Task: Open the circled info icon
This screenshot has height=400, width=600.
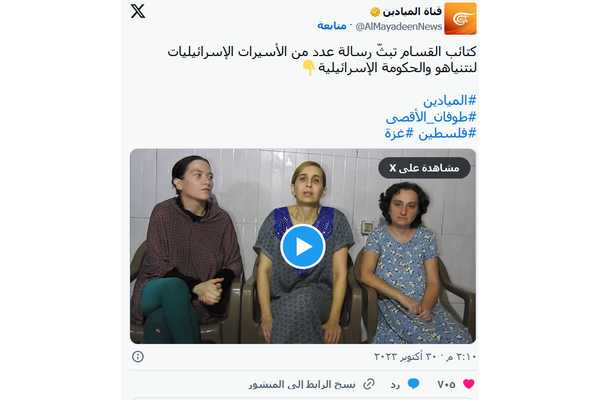Action: point(138,357)
